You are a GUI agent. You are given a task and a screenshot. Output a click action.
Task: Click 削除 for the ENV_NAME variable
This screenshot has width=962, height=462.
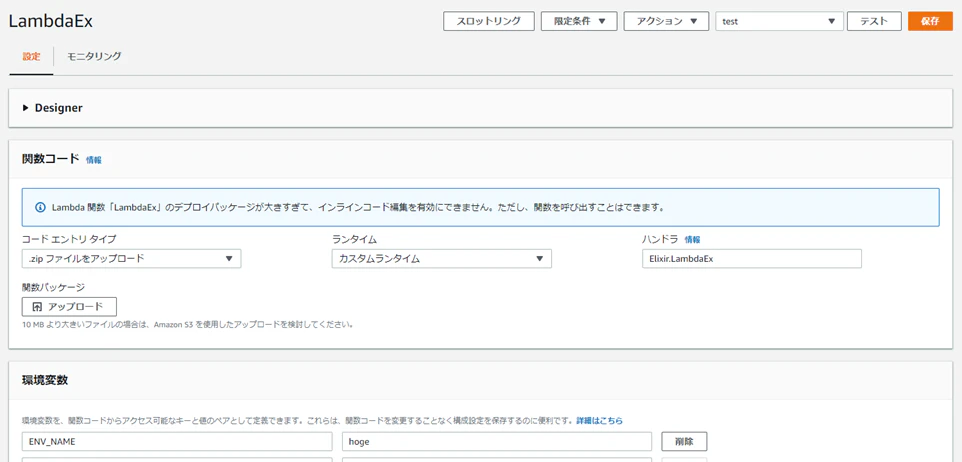tap(684, 442)
